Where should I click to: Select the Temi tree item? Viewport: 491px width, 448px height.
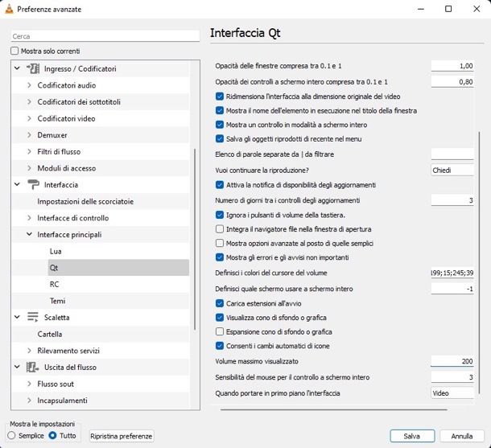coord(58,301)
